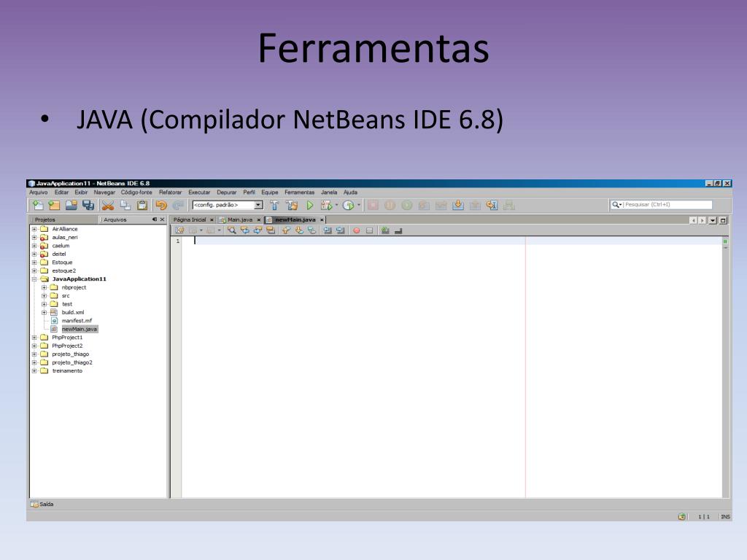Click the Run to Cursor debug icon
Image resolution: width=747 pixels, height=560 pixels.
pos(492,205)
